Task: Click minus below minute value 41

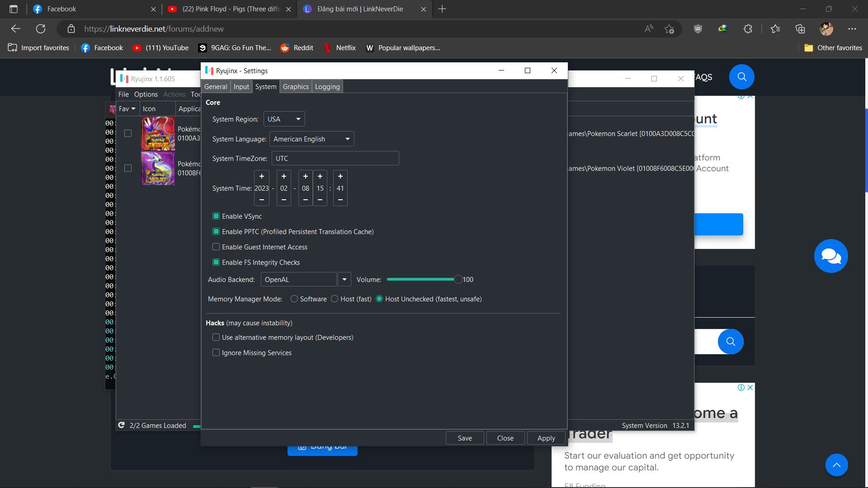Action: 340,200
